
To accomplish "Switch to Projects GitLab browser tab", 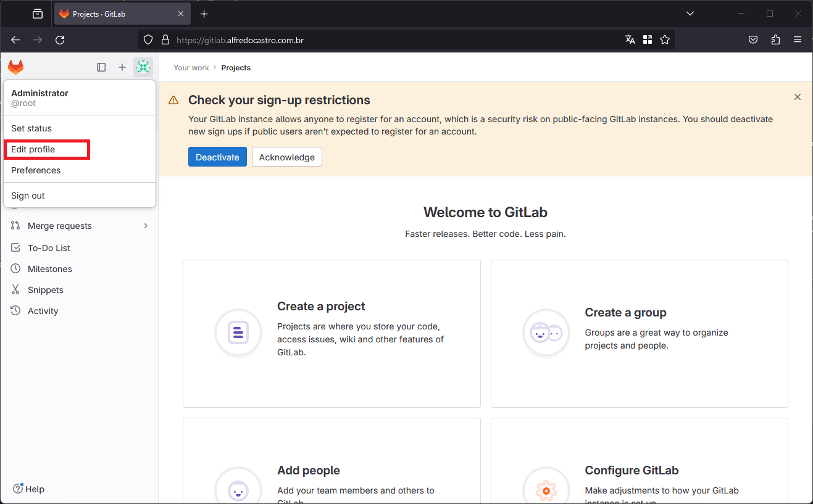I will pos(122,14).
